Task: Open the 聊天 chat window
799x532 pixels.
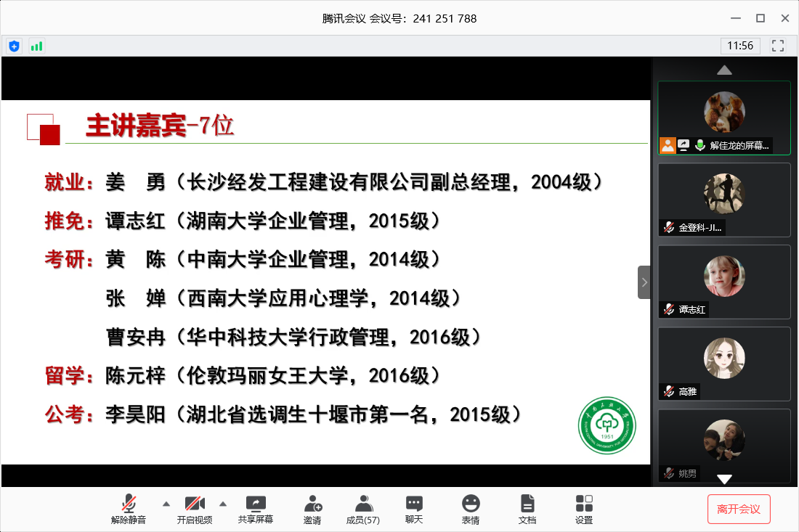Action: (414, 509)
